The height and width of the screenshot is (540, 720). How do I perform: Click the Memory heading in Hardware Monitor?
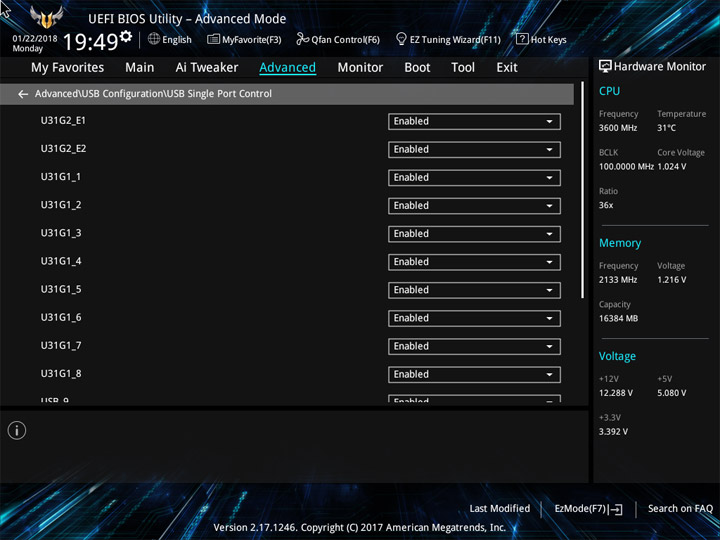[620, 243]
